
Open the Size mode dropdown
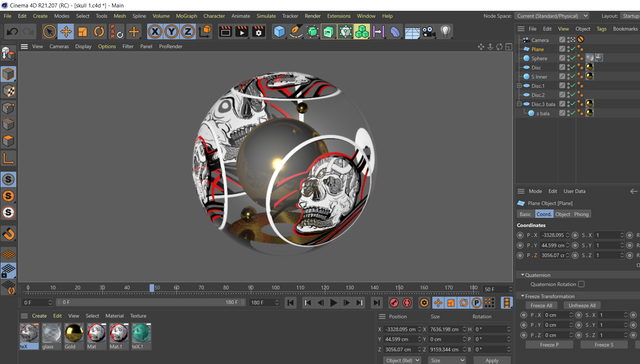[x=447, y=360]
